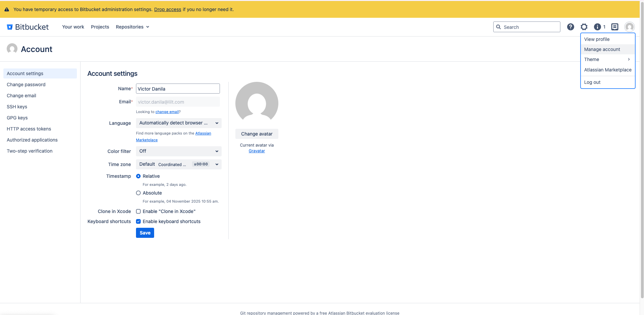Image resolution: width=644 pixels, height=315 pixels.
Task: Click the Search box
Action: (x=527, y=27)
